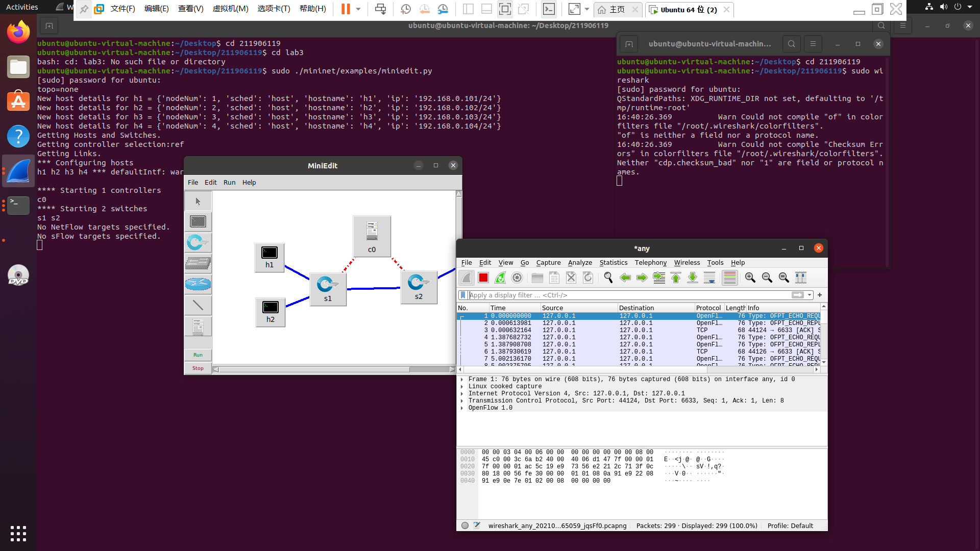Click the find packet magnifier icon
Image resolution: width=980 pixels, height=551 pixels.
608,278
